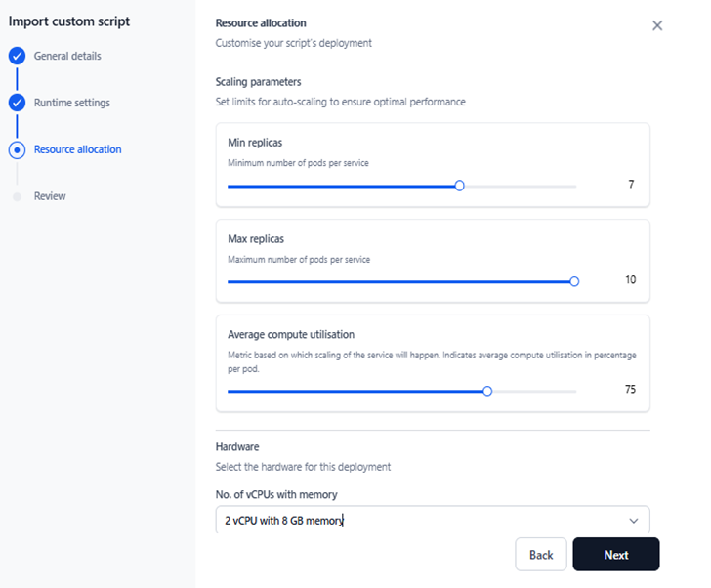Click the Min replicas value 7

(632, 185)
